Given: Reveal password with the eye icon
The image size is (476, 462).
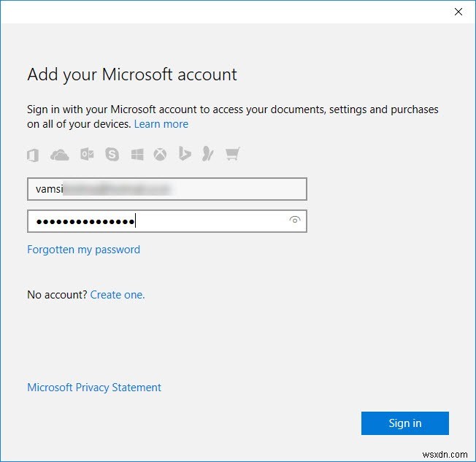Looking at the screenshot, I should [295, 220].
